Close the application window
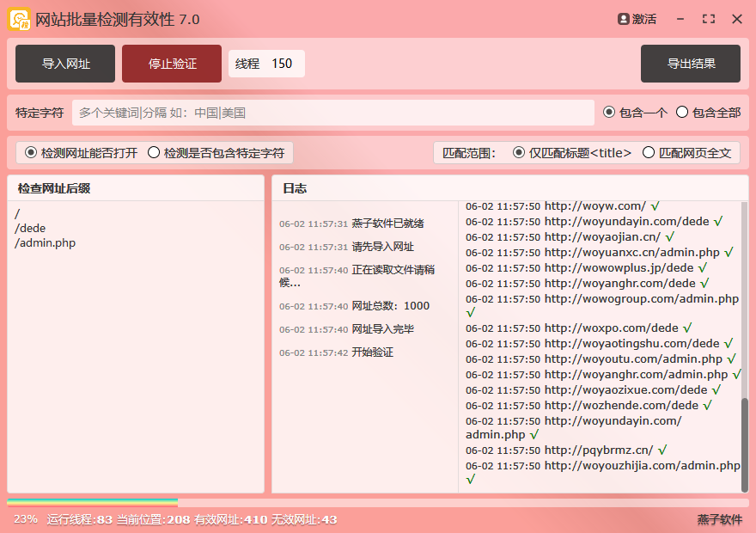 pyautogui.click(x=737, y=19)
